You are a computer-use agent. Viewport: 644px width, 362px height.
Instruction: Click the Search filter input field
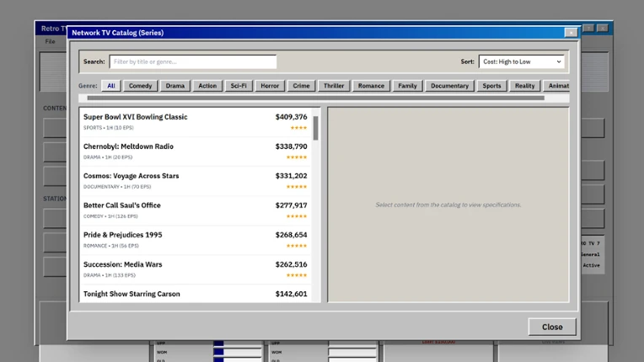(193, 62)
